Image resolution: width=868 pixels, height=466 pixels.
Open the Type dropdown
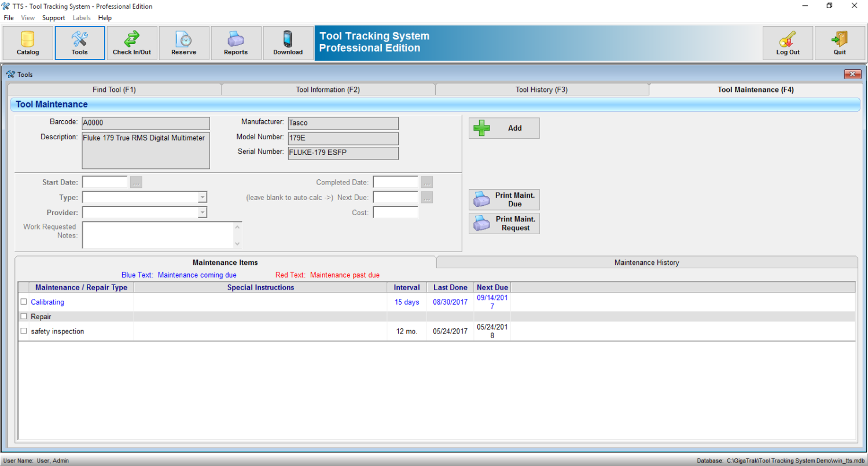point(203,197)
